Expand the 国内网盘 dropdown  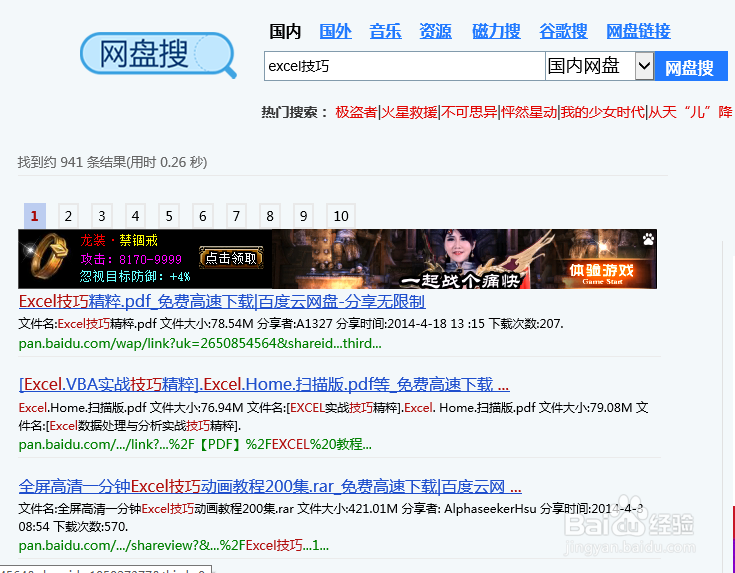coord(600,66)
